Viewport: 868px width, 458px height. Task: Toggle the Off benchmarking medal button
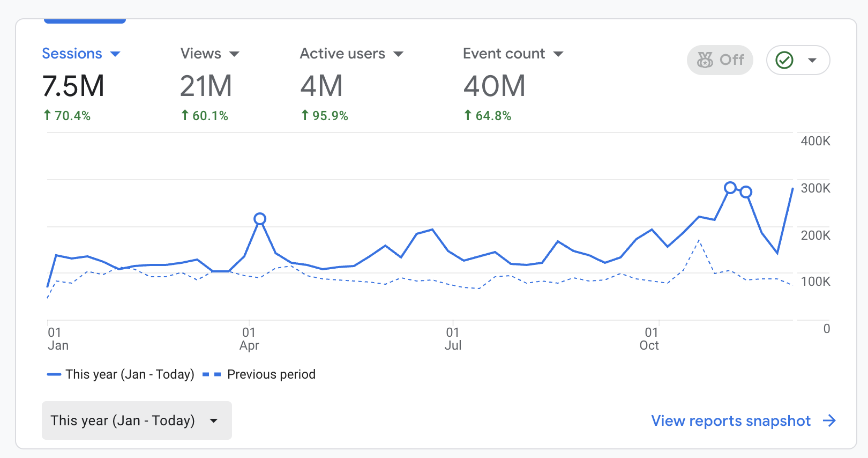click(720, 60)
